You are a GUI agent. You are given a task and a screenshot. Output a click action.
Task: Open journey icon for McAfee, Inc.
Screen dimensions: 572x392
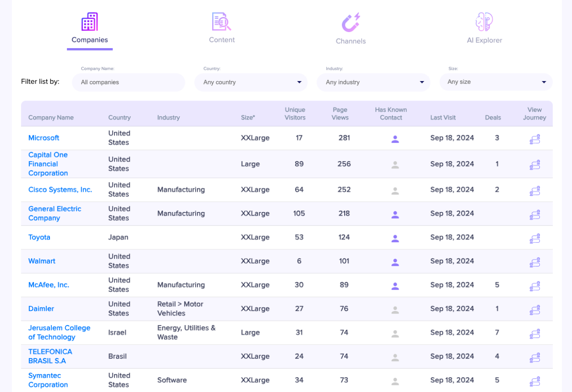[x=535, y=286]
